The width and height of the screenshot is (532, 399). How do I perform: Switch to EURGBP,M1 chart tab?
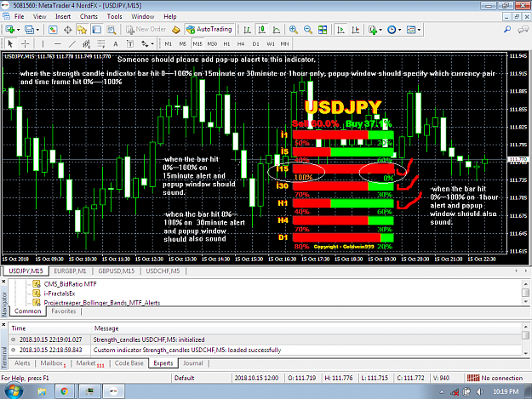[x=71, y=271]
